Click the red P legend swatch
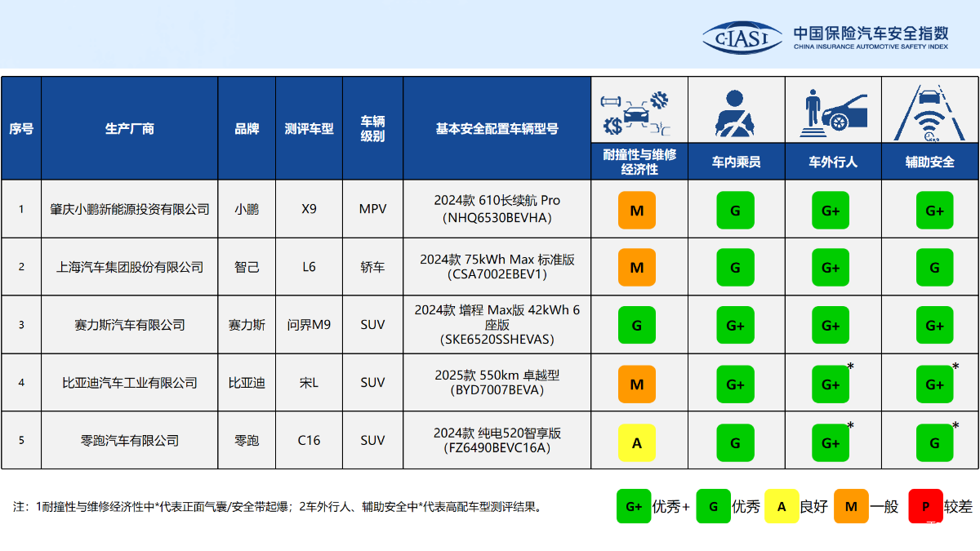The image size is (980, 551). click(x=925, y=506)
